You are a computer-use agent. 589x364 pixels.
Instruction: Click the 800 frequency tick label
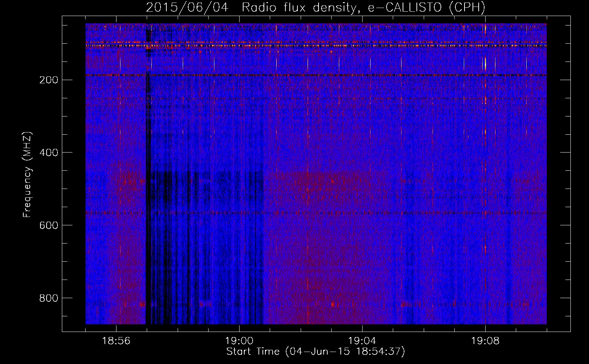(48, 298)
